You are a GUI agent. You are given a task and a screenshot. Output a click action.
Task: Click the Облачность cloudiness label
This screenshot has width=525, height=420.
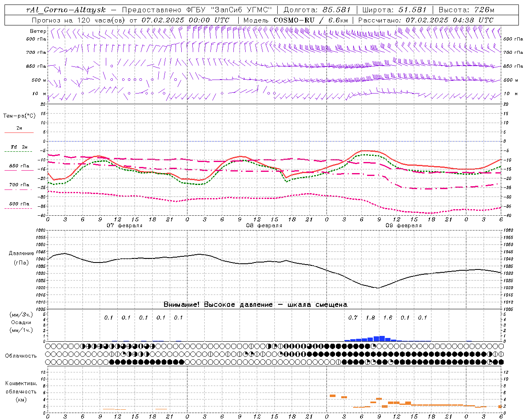(x=21, y=356)
